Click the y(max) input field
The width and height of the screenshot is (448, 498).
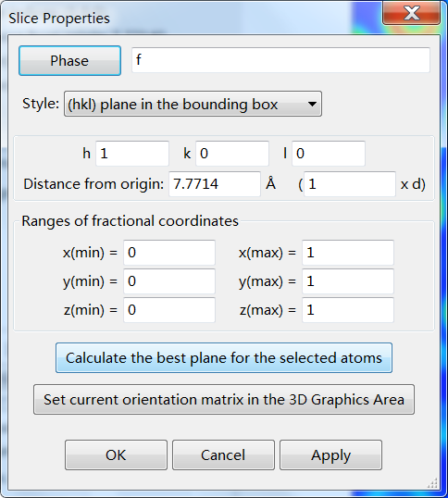[348, 281]
